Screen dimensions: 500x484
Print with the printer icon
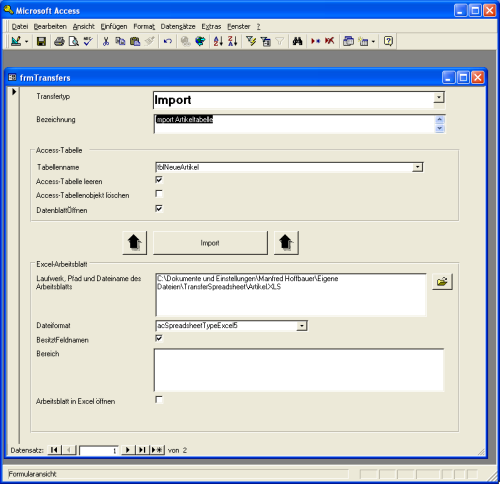(59, 41)
